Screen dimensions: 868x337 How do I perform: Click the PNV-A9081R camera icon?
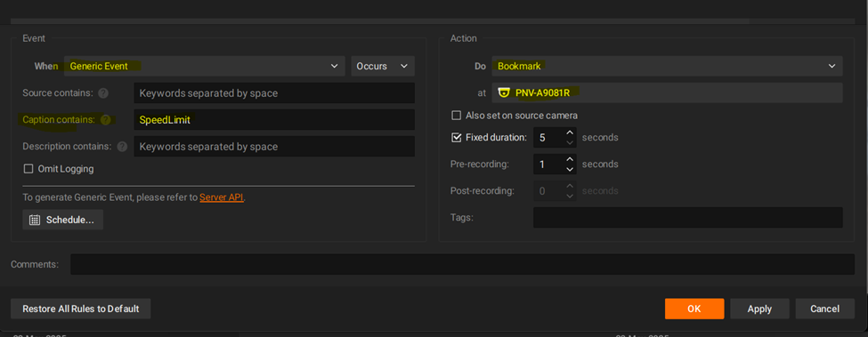click(503, 92)
